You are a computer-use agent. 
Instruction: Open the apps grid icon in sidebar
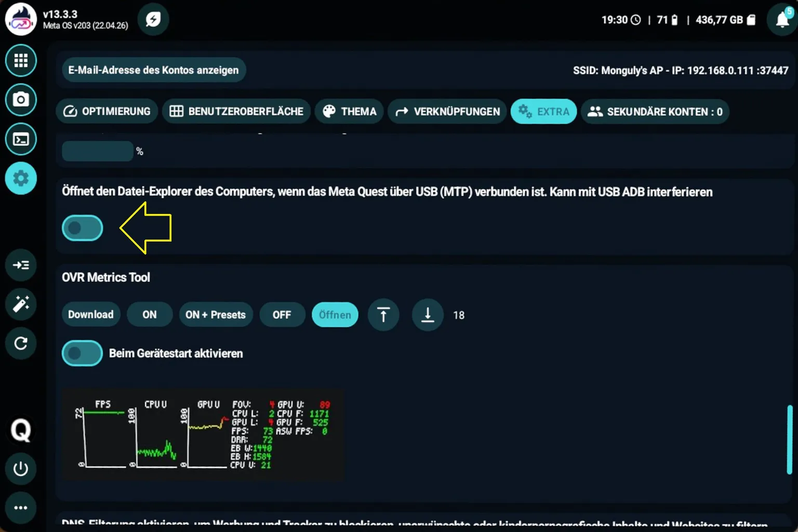point(21,60)
